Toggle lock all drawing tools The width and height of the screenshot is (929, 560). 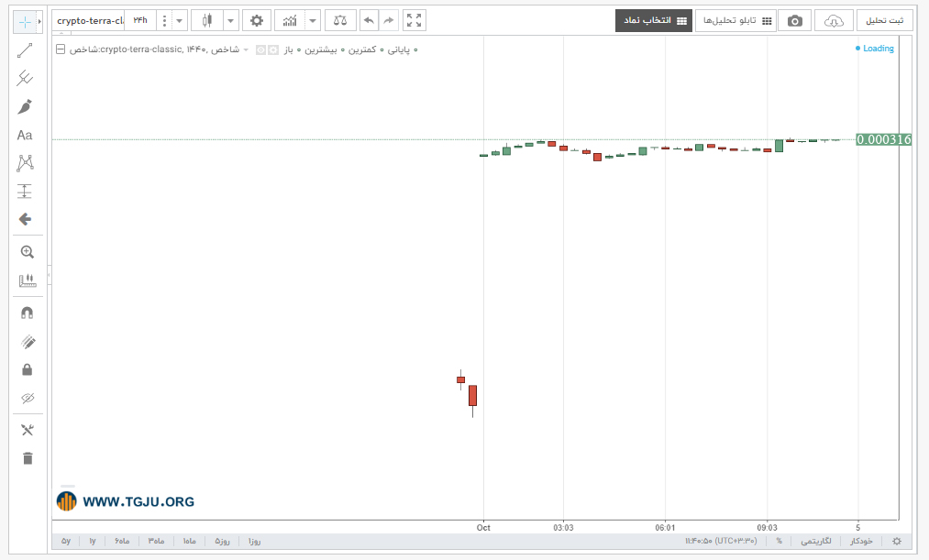pyautogui.click(x=28, y=370)
